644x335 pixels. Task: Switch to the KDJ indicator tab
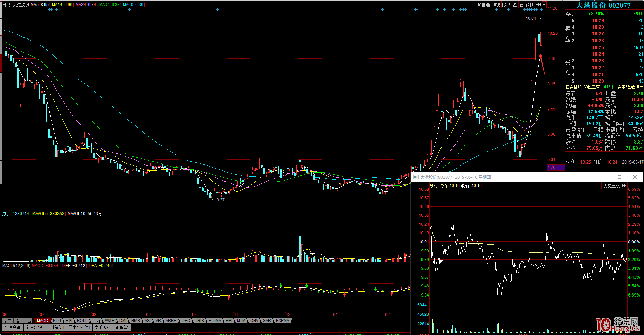pos(57,321)
